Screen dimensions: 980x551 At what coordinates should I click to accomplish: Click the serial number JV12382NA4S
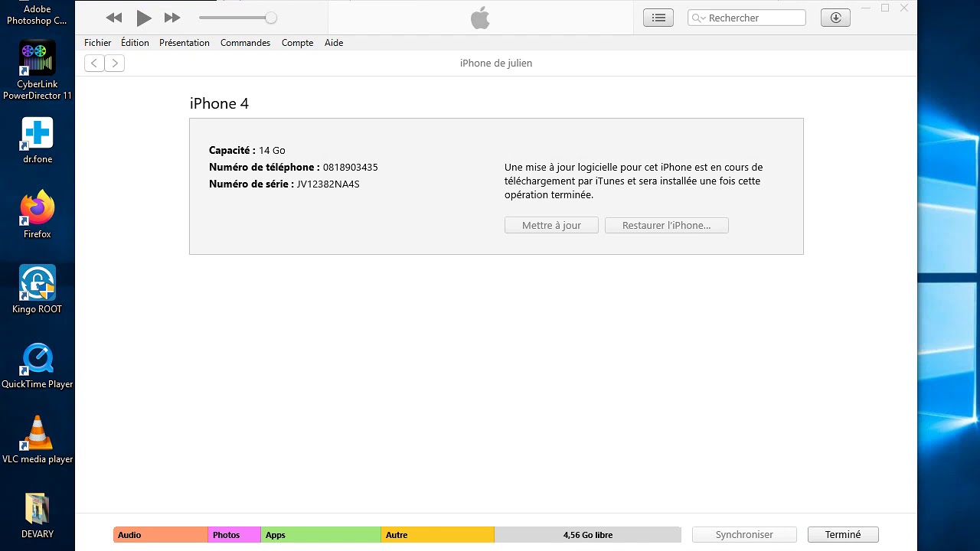328,184
